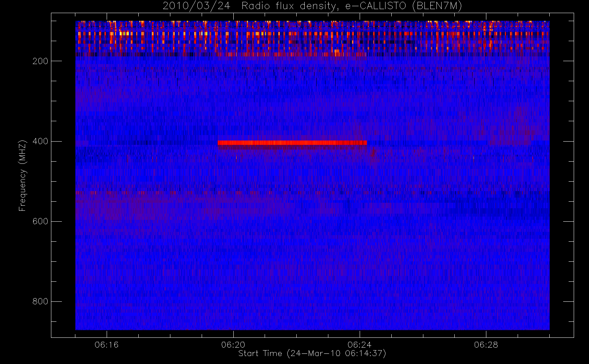
Task: Click the 06:20 time tick label
Action: coord(233,345)
